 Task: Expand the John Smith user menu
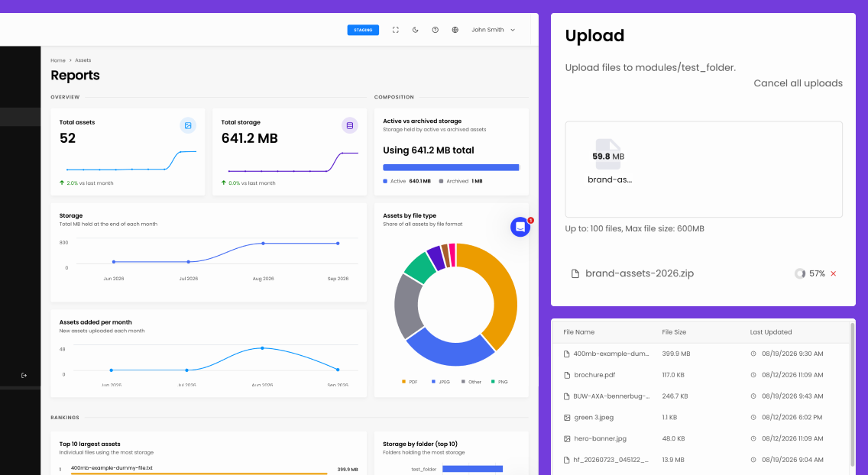pyautogui.click(x=494, y=30)
